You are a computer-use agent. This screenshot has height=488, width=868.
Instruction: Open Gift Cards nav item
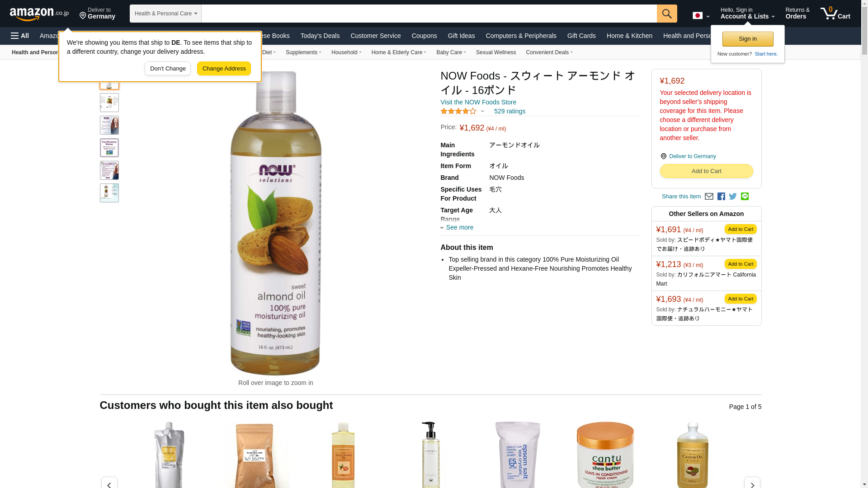pos(581,36)
